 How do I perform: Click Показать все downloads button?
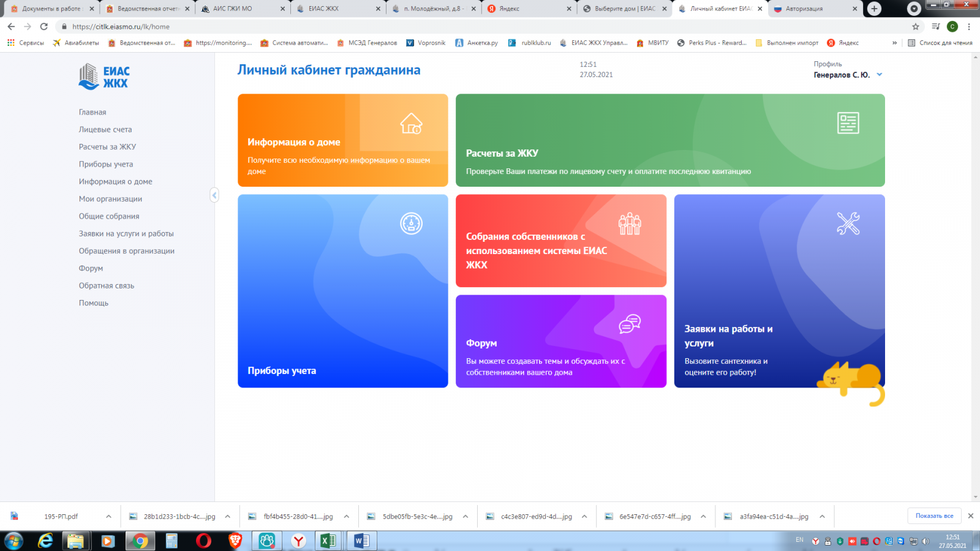pyautogui.click(x=934, y=516)
